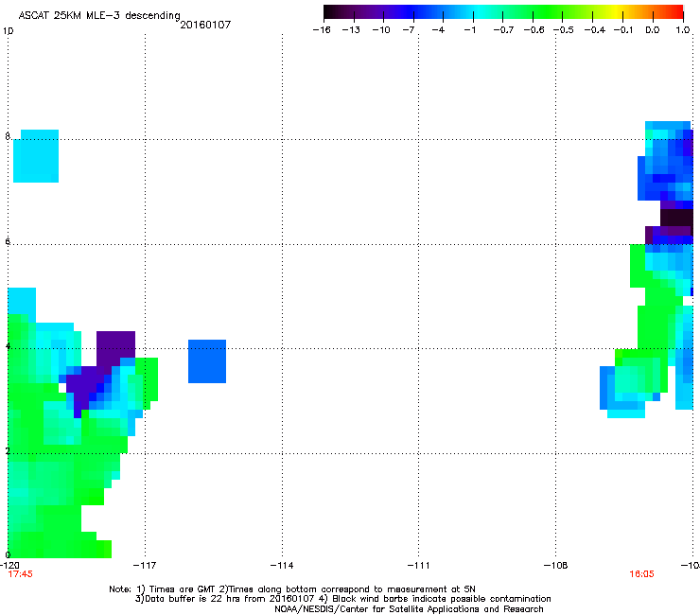Viewport: 700px width, 615px height.
Task: Click the colorbar label '-0.7'
Action: (x=503, y=30)
